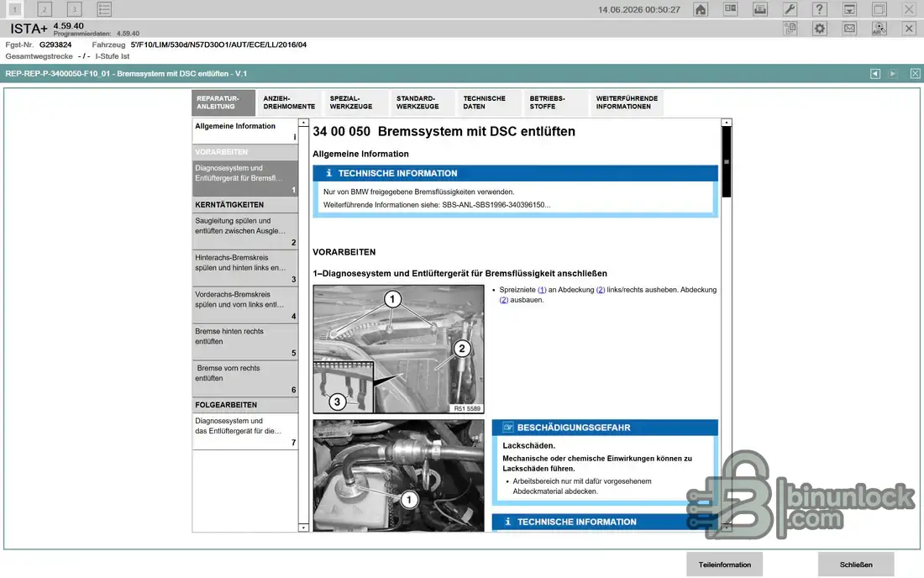Click the vehicle string 5'/F10/LIM/530d

click(218, 45)
